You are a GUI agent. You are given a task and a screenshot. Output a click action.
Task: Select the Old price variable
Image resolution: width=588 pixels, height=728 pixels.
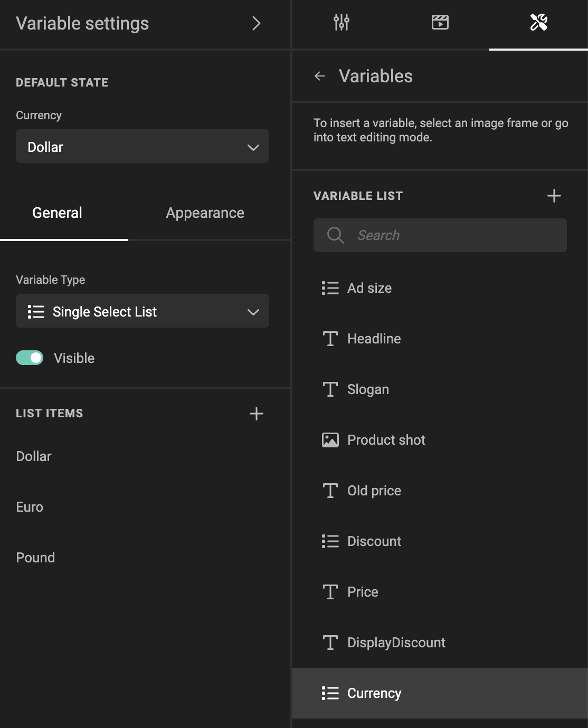(440, 491)
